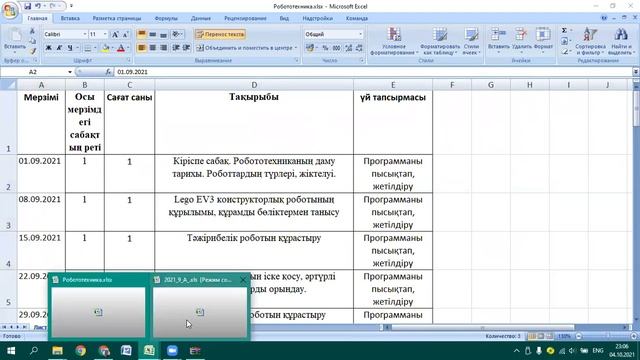Viewport: 640px width, 360px height.
Task: Decrease font size with small A
Action: tap(125, 34)
